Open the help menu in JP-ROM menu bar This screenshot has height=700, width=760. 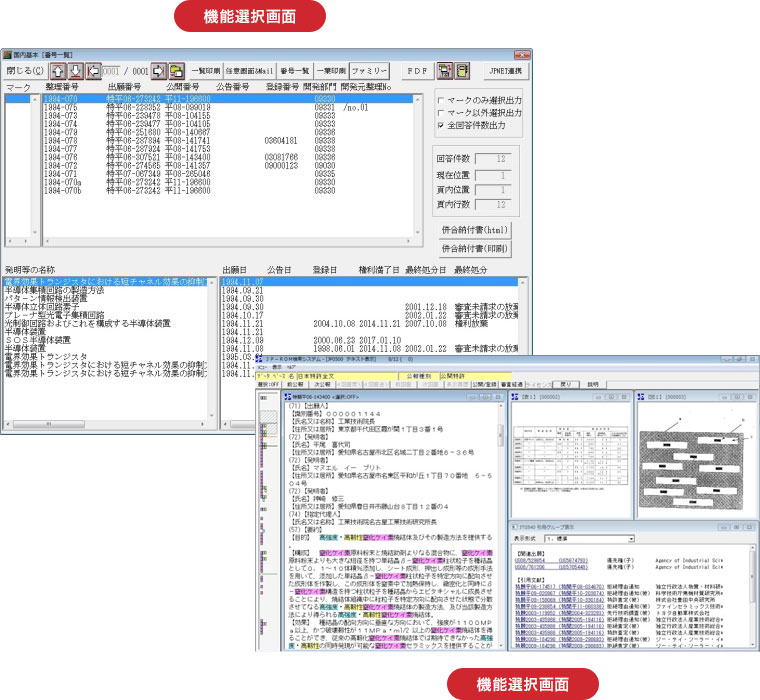click(x=291, y=367)
